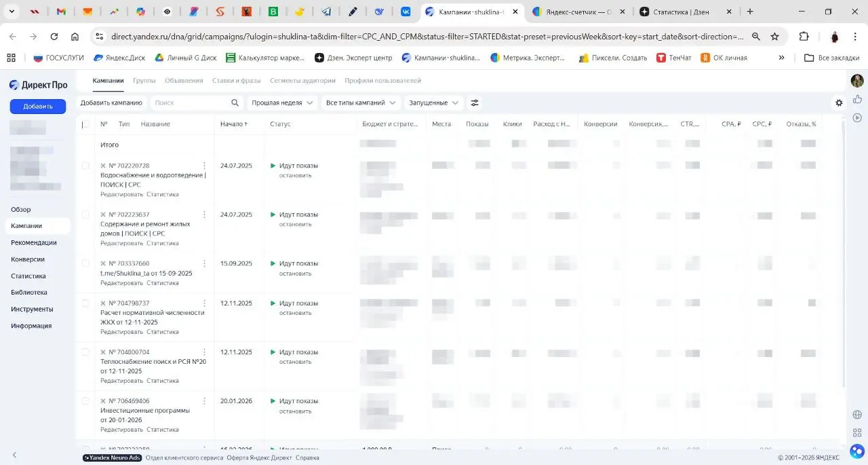Bookmark this page with the star icon
868x465 pixels.
tap(774, 37)
